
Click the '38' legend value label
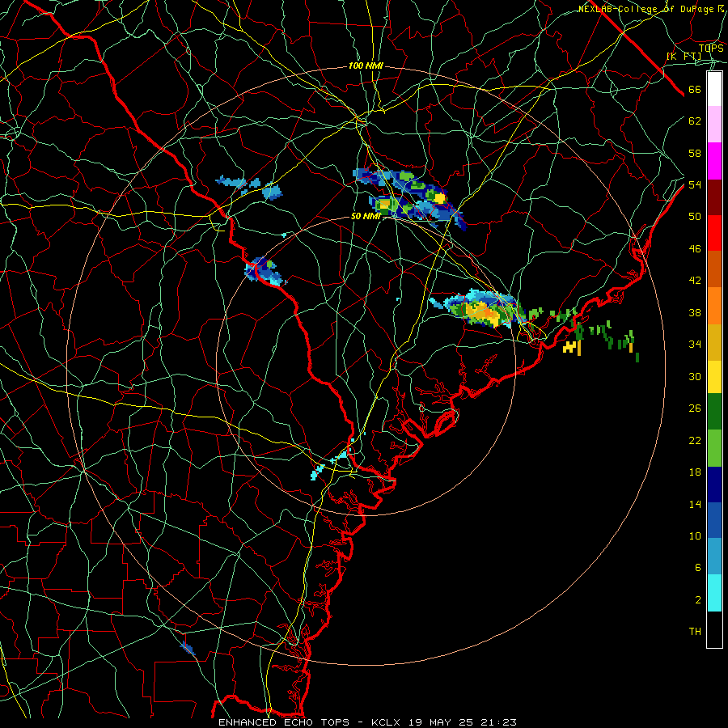click(x=695, y=312)
